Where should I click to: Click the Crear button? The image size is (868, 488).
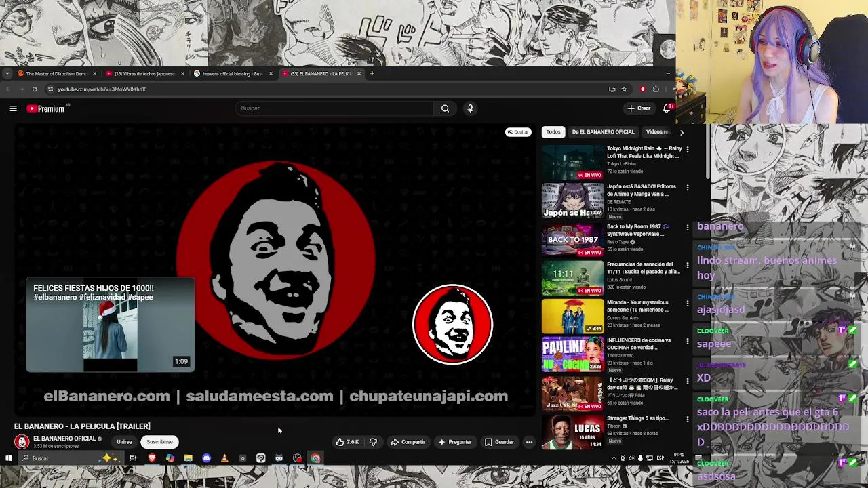[639, 108]
